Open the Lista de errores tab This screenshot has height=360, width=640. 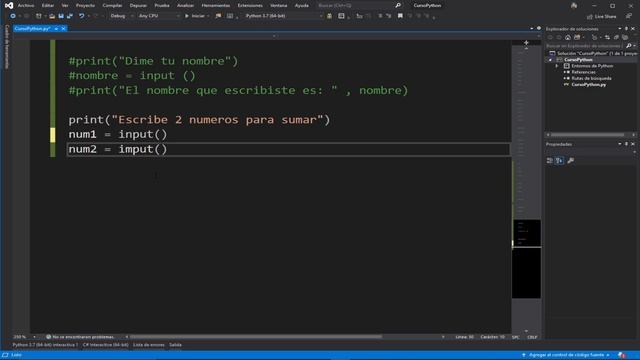pos(149,345)
